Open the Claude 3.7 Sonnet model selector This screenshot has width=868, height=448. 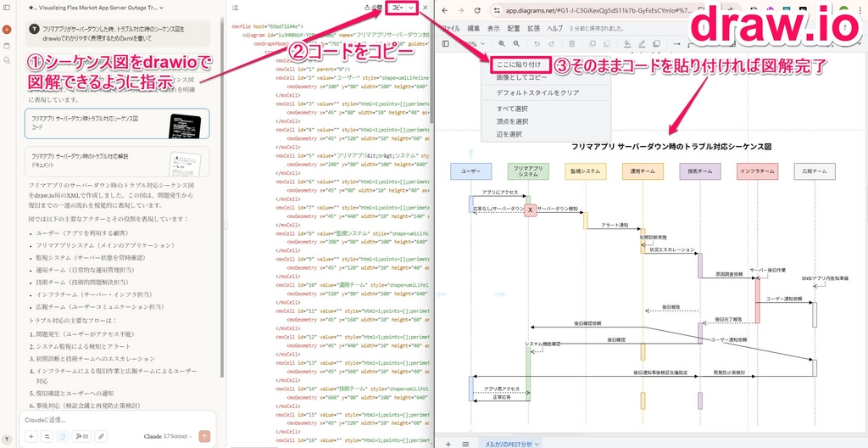click(x=169, y=436)
